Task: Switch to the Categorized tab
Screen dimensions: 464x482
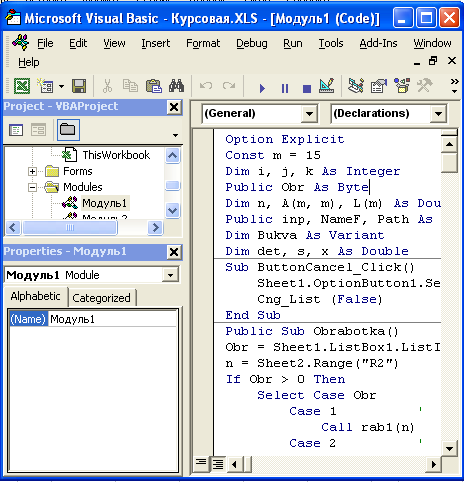Action: [101, 298]
